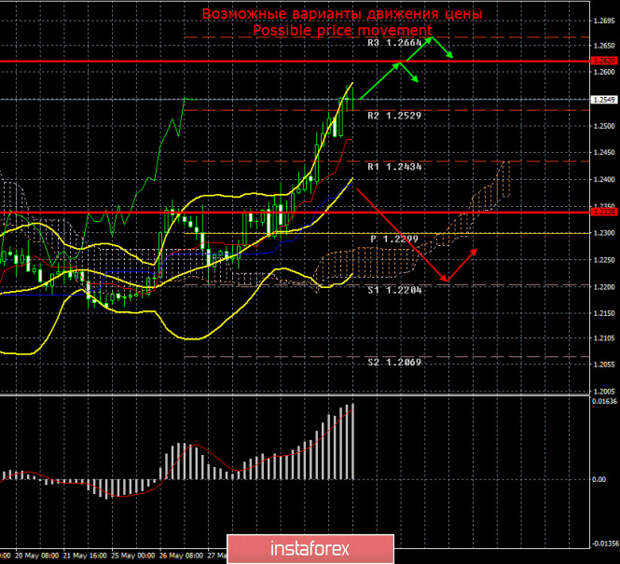Click the lower green arrow pointing down
Image resolution: width=620 pixels, height=564 pixels.
412,81
